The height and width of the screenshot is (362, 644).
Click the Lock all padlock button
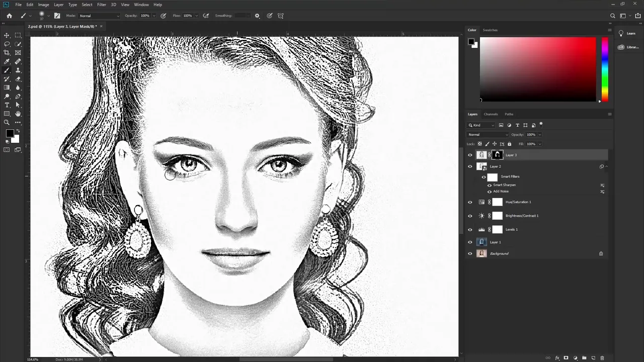(x=510, y=144)
